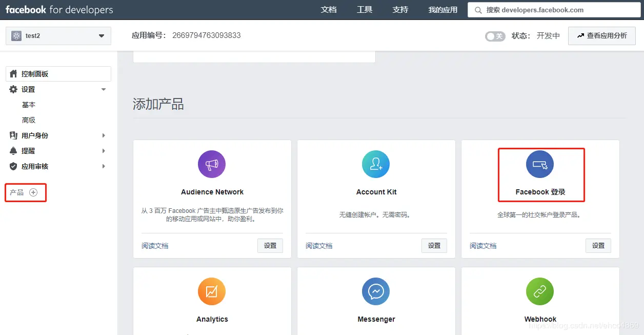Open the 我的应用 menu

pos(442,9)
